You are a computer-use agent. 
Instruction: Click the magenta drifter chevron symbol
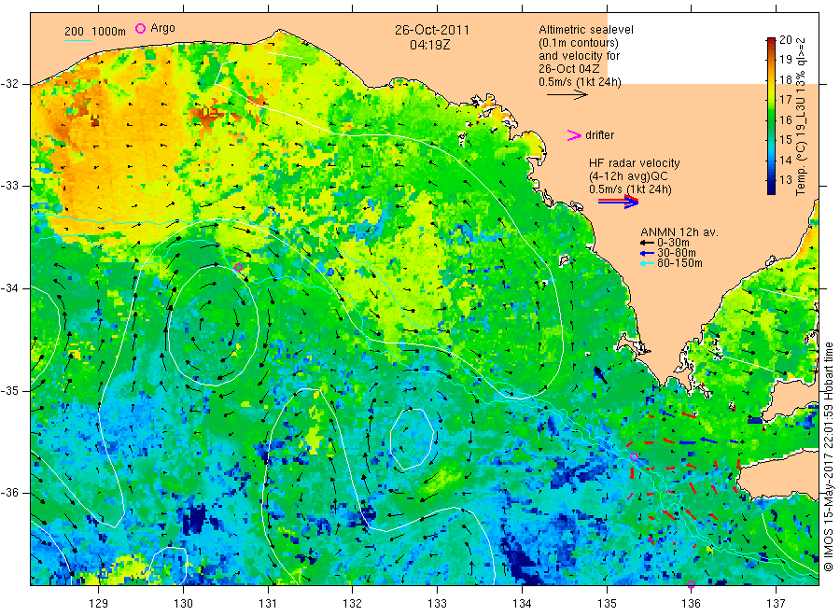coord(574,135)
